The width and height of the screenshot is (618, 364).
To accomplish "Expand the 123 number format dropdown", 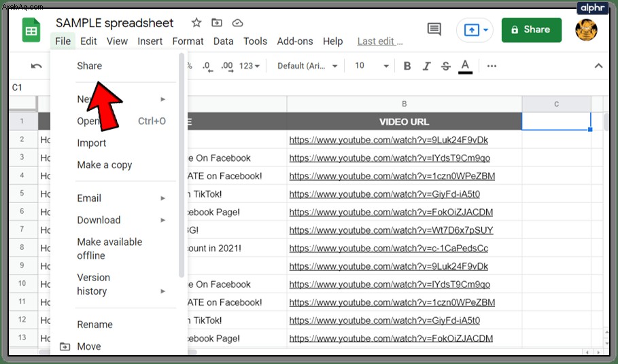I will click(x=250, y=66).
